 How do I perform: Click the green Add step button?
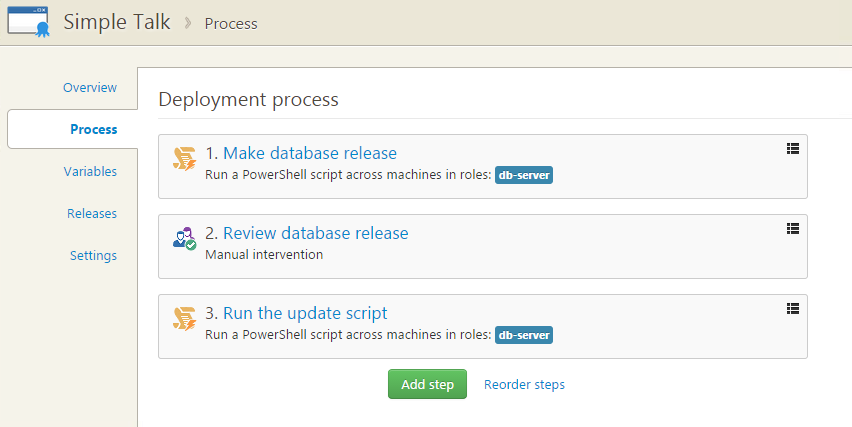427,384
